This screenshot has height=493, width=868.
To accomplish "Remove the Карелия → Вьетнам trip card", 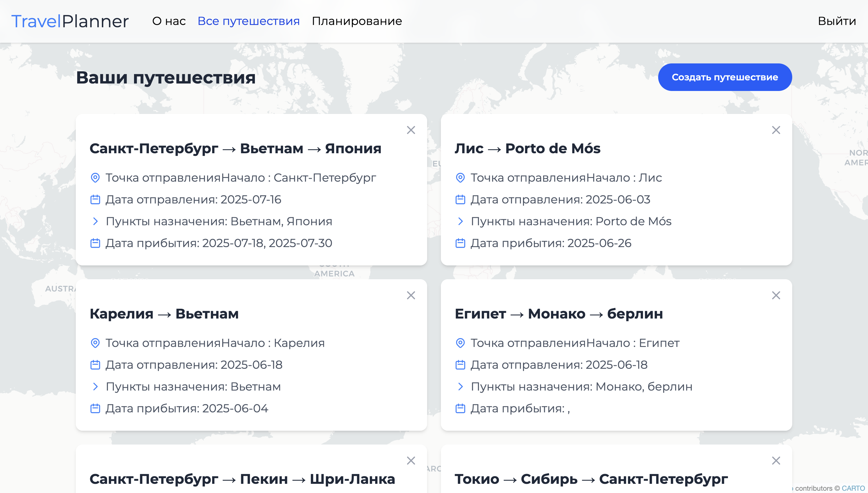I will 411,295.
